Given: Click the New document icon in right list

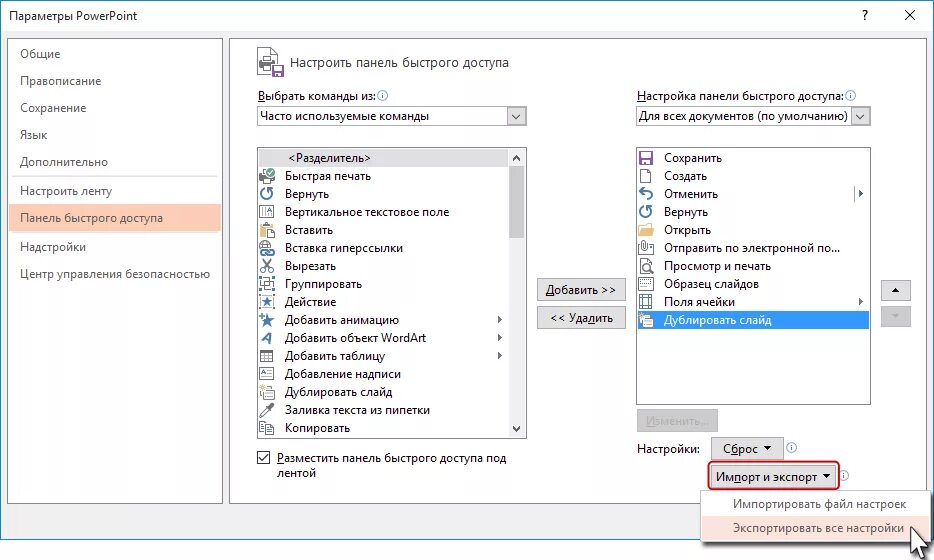Looking at the screenshot, I should 646,176.
